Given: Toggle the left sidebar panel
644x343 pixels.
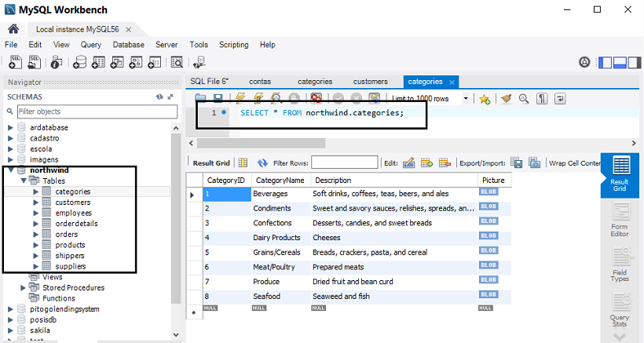Looking at the screenshot, I should 605,62.
